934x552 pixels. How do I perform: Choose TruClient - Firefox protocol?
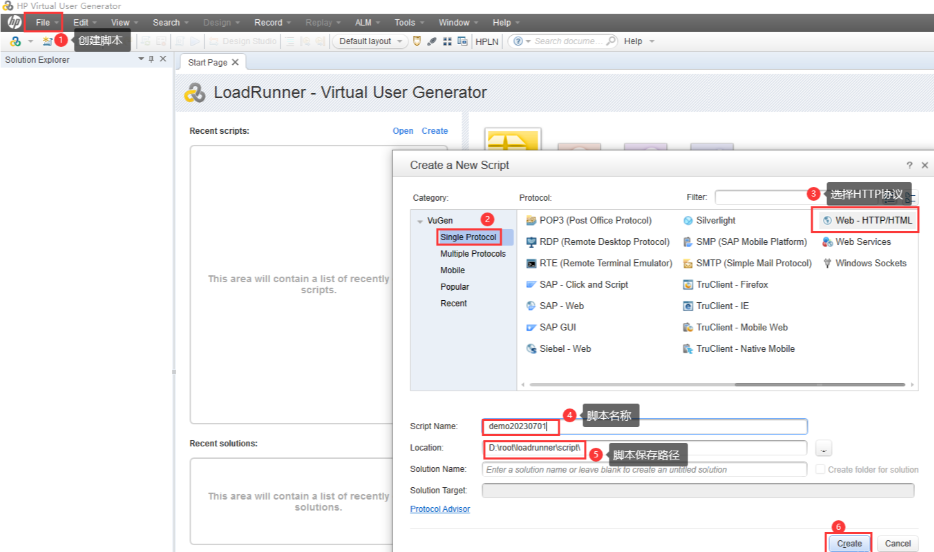(x=726, y=285)
